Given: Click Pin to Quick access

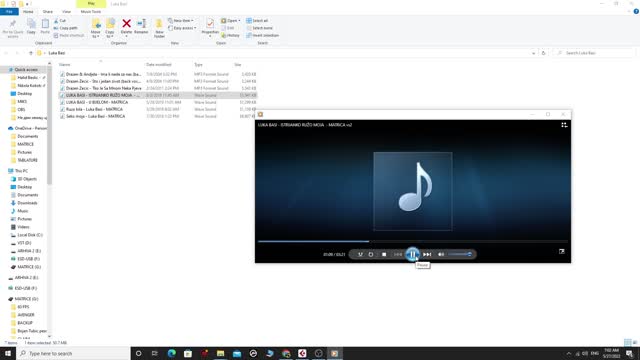Looking at the screenshot, I should tap(13, 29).
